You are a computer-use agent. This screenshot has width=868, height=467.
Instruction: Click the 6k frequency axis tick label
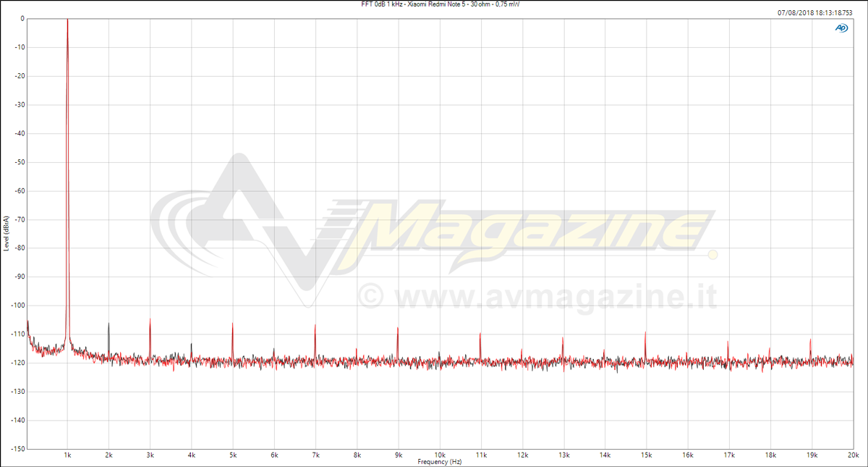tap(274, 455)
